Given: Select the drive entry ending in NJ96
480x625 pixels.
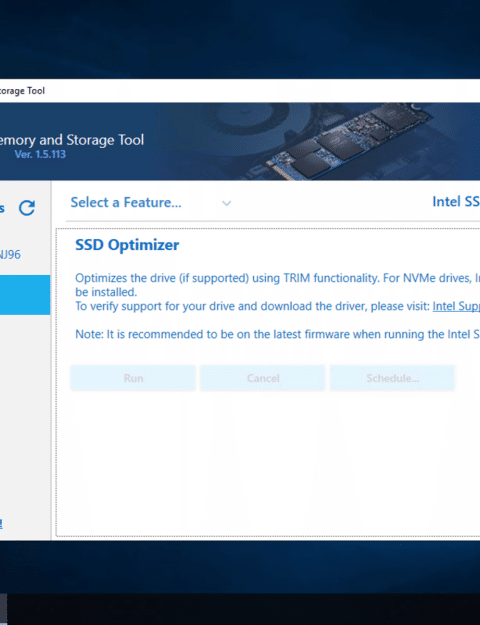Looking at the screenshot, I should point(10,255).
